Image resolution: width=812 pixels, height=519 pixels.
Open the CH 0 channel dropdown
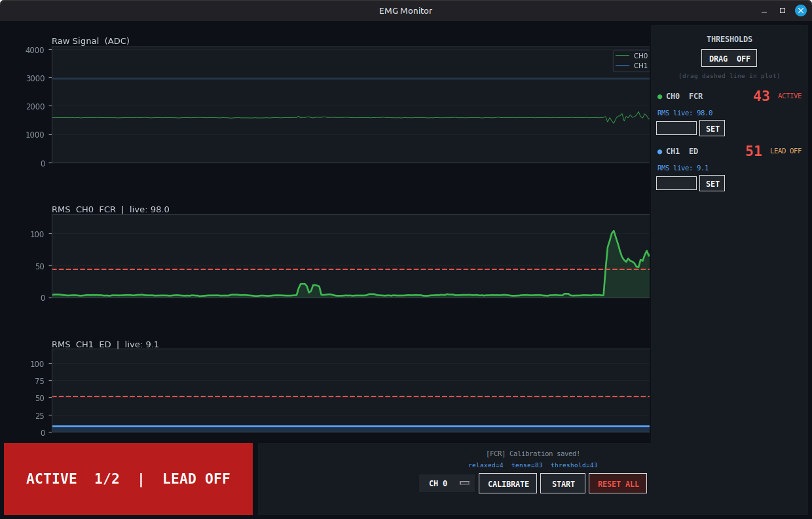[447, 484]
